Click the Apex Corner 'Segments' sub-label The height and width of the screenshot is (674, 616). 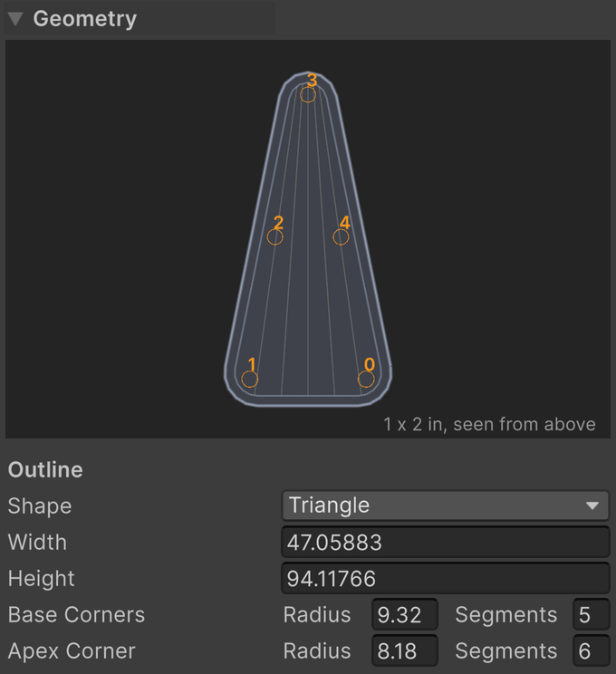tap(506, 650)
